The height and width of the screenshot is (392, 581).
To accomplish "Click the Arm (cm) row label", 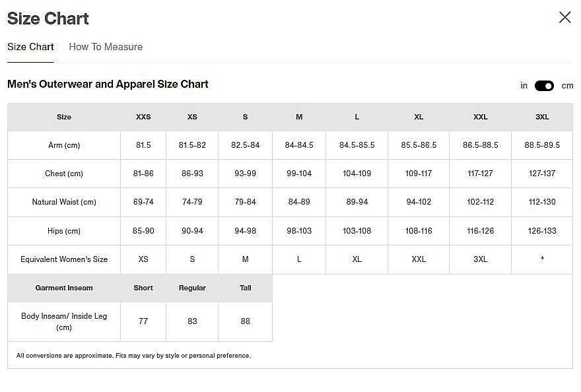I will 64,145.
